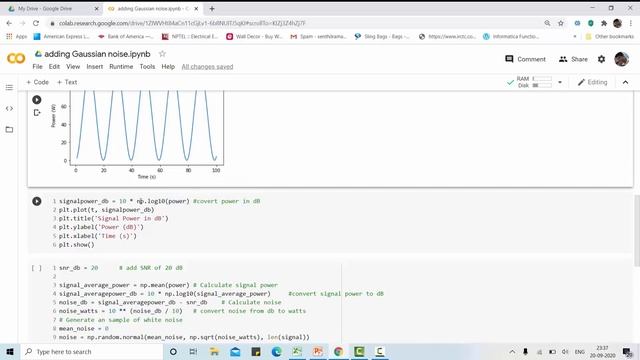This screenshot has width=640, height=360.
Task: Open a new browser tab
Action: [x=212, y=9]
